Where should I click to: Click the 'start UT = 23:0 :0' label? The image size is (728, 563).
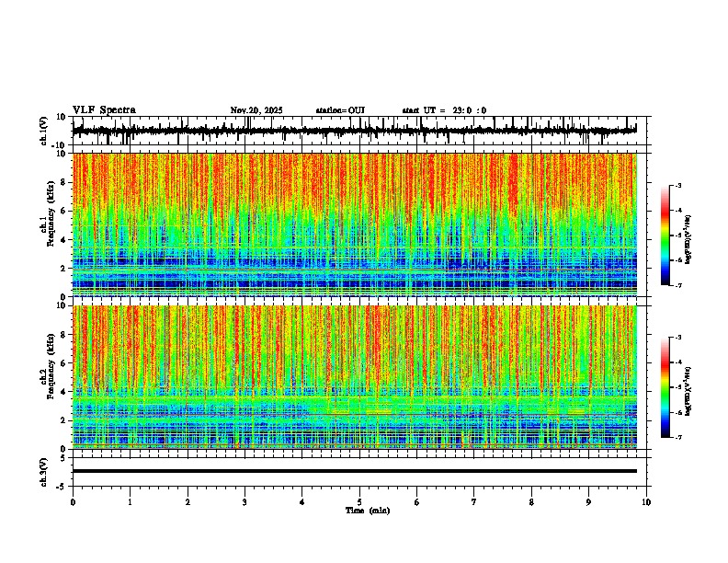tap(444, 110)
